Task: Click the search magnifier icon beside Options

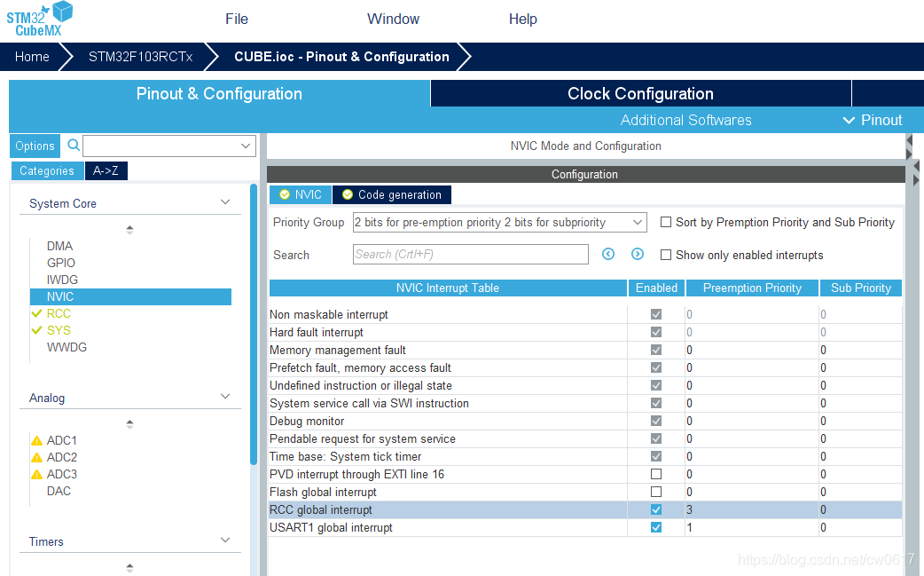Action: pyautogui.click(x=74, y=145)
